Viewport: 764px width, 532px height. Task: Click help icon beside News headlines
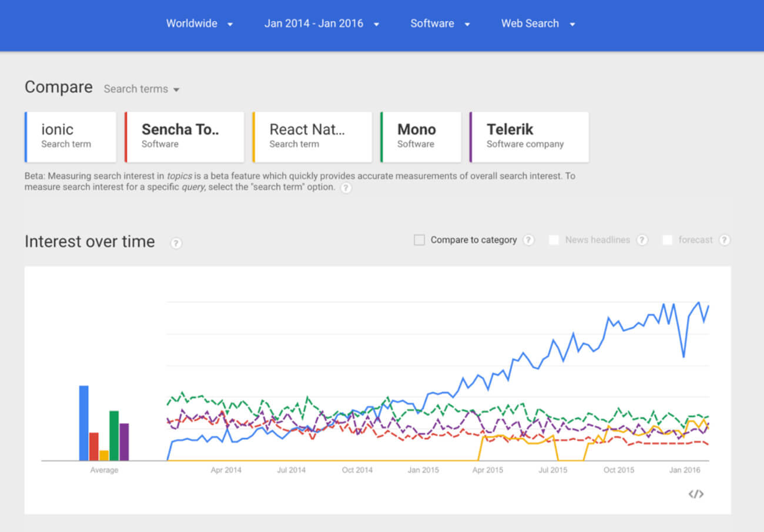[x=642, y=240]
